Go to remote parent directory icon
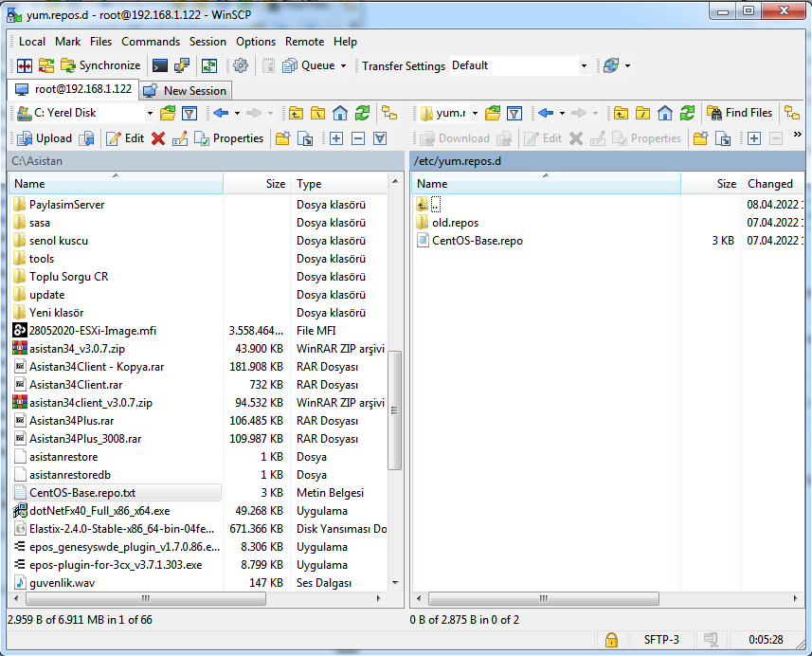 (621, 113)
